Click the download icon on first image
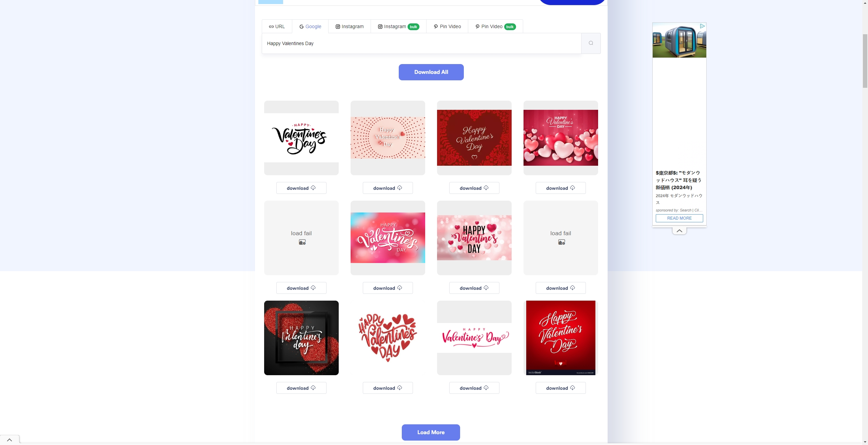Image resolution: width=868 pixels, height=445 pixels. (313, 188)
